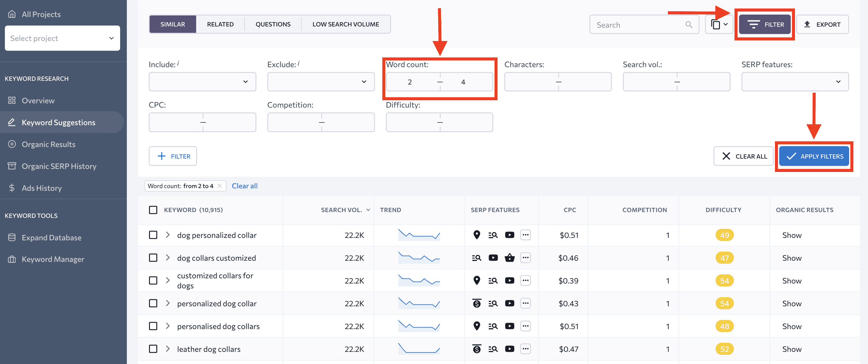Viewport: 868px width, 364px height.
Task: Click CLEAR ALL filters button
Action: (744, 156)
